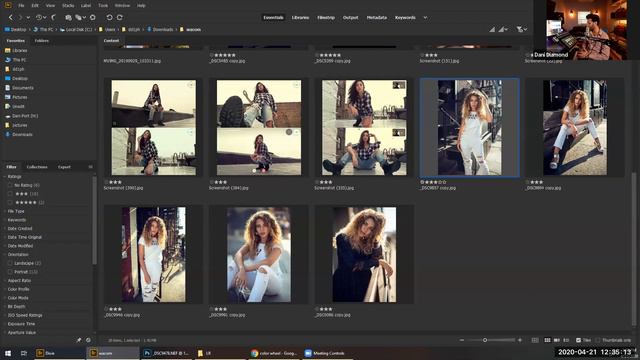
Task: Click the clear filter icon
Action: (x=88, y=340)
